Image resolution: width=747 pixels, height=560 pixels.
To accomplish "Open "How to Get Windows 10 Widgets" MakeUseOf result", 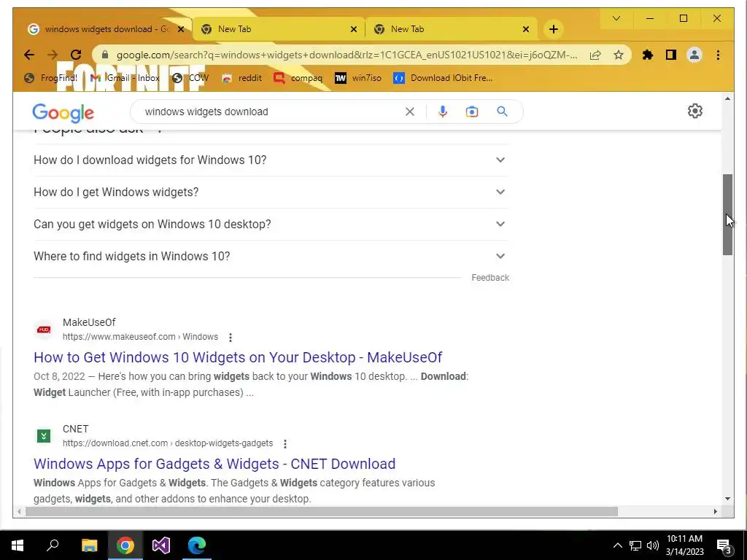I will click(x=238, y=357).
